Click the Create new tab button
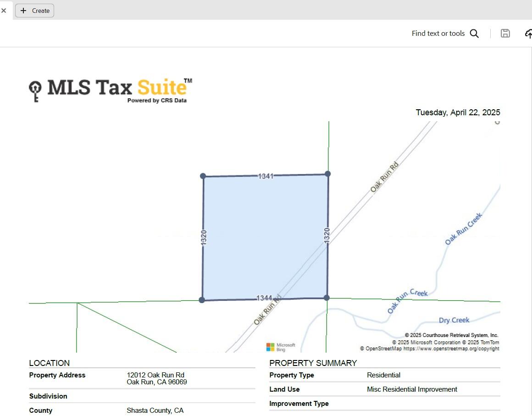Screen dimensions: 532x416 click(x=35, y=11)
